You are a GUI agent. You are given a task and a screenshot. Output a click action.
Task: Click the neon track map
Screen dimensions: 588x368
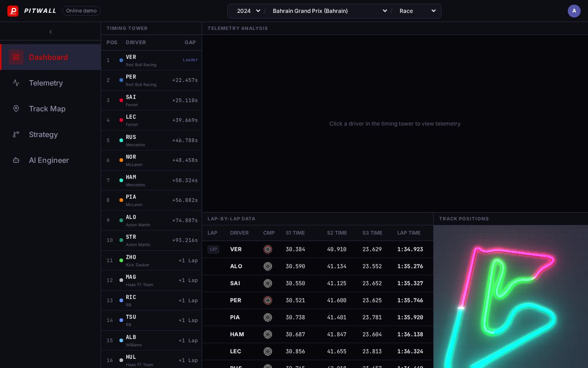[511, 297]
